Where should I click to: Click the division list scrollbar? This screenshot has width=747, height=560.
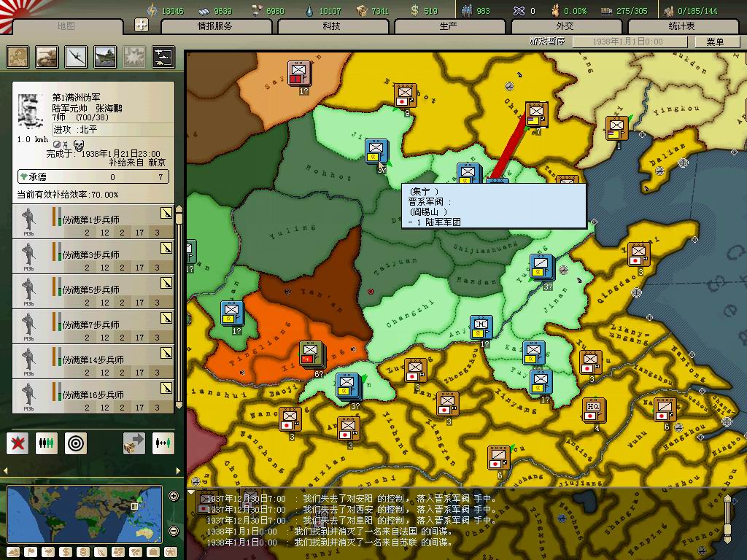tap(179, 307)
